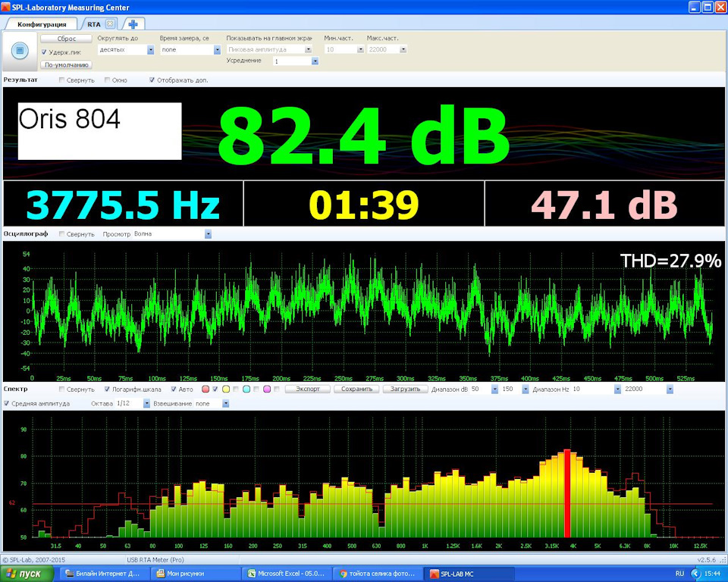Click the Билайн Интернет taskbar icon
The height and width of the screenshot is (582, 728).
click(70, 574)
